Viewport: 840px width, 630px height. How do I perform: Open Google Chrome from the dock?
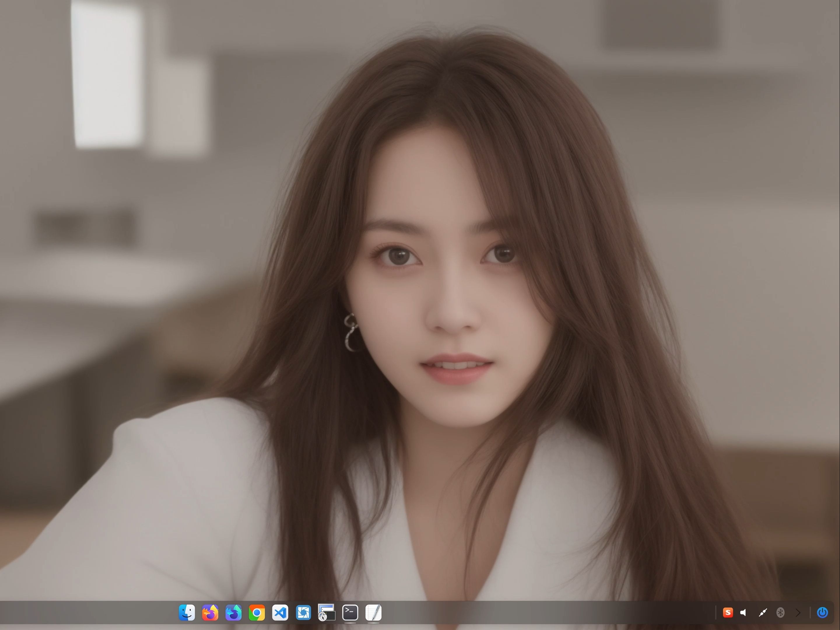(257, 612)
